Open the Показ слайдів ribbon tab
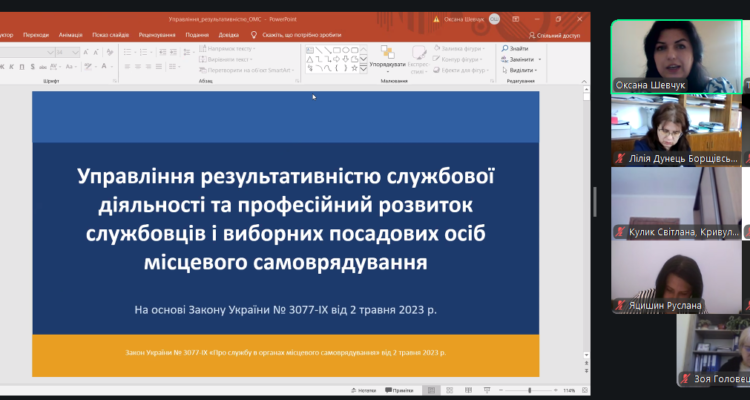The image size is (750, 400). click(x=109, y=34)
